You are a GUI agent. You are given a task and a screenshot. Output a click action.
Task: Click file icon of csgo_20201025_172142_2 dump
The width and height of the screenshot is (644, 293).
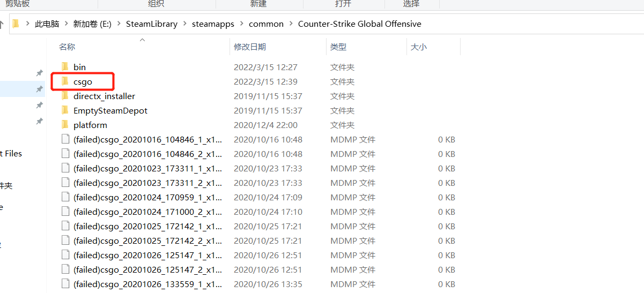65,241
